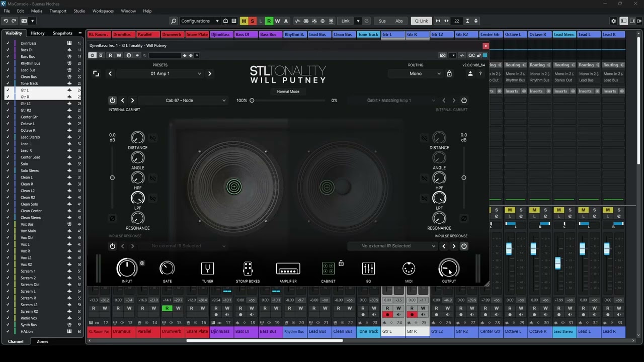Click the Visibility panel menu icon
Viewport: 644px width, 362px height.
(x=80, y=33)
